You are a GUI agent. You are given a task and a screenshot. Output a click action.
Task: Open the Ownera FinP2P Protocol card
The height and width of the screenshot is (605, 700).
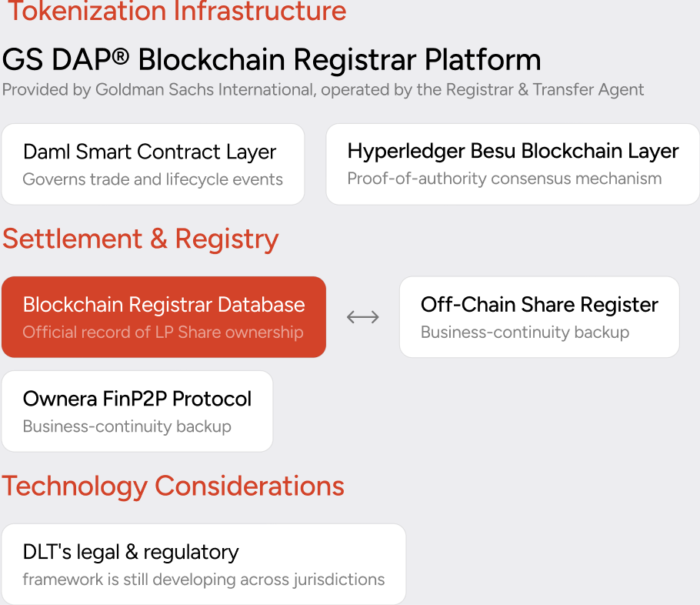pos(137,411)
